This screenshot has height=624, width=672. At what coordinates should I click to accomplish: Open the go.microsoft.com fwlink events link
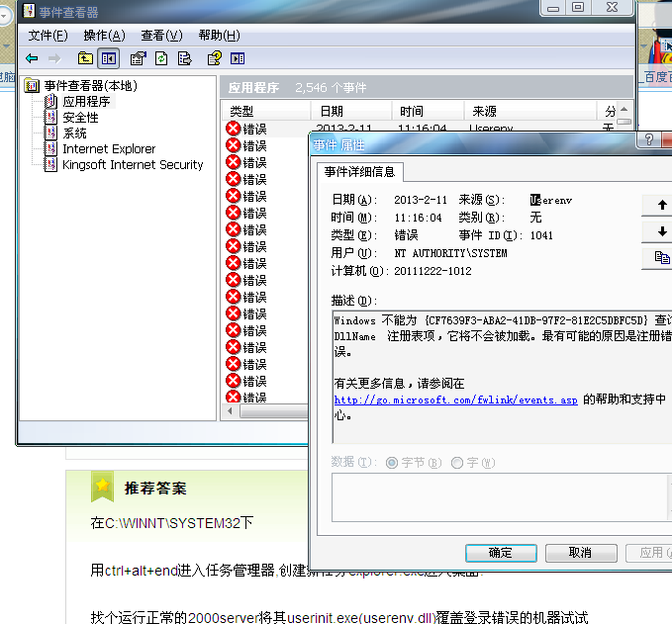point(455,400)
